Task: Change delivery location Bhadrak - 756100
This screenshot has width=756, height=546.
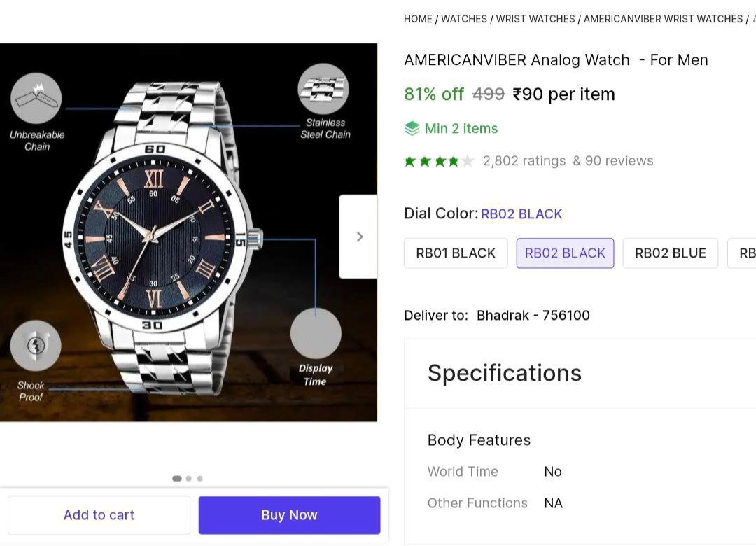Action: [x=533, y=316]
